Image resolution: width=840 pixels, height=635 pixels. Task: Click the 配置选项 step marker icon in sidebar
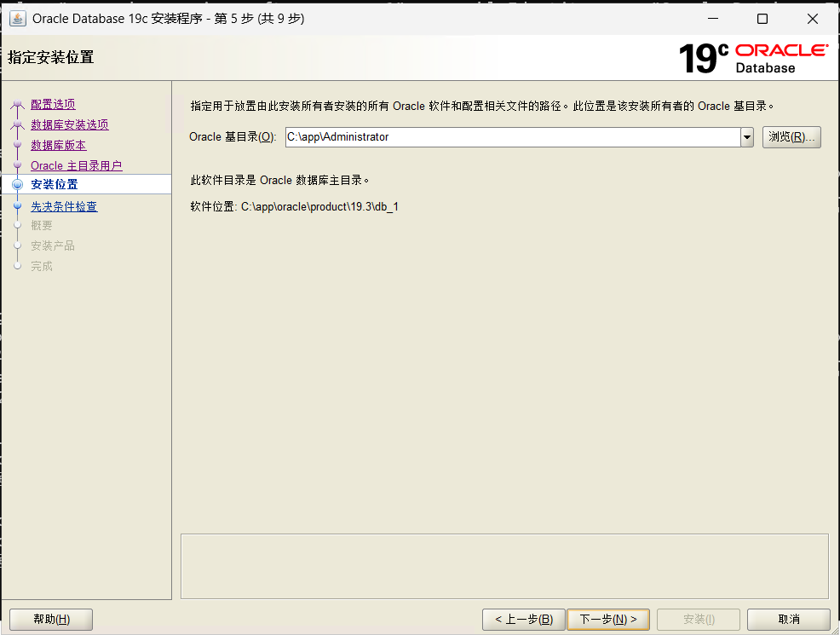(18, 104)
